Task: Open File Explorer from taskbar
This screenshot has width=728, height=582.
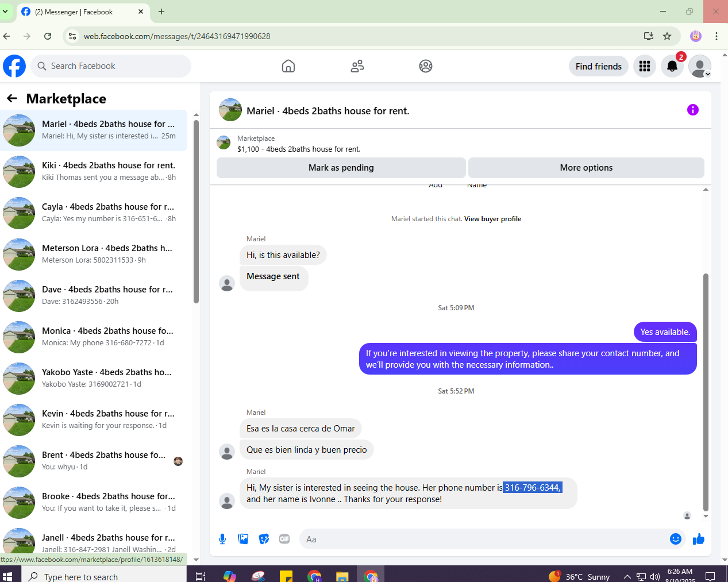Action: (342, 576)
